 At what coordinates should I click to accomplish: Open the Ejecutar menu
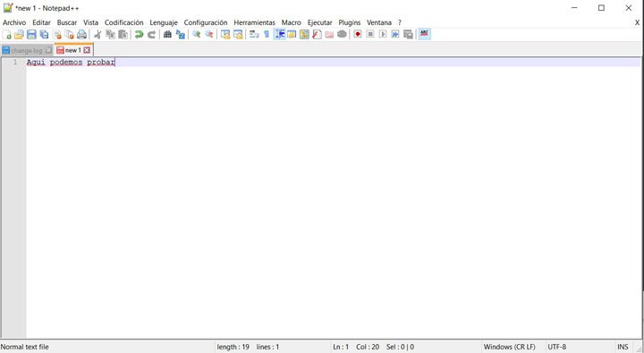click(320, 22)
